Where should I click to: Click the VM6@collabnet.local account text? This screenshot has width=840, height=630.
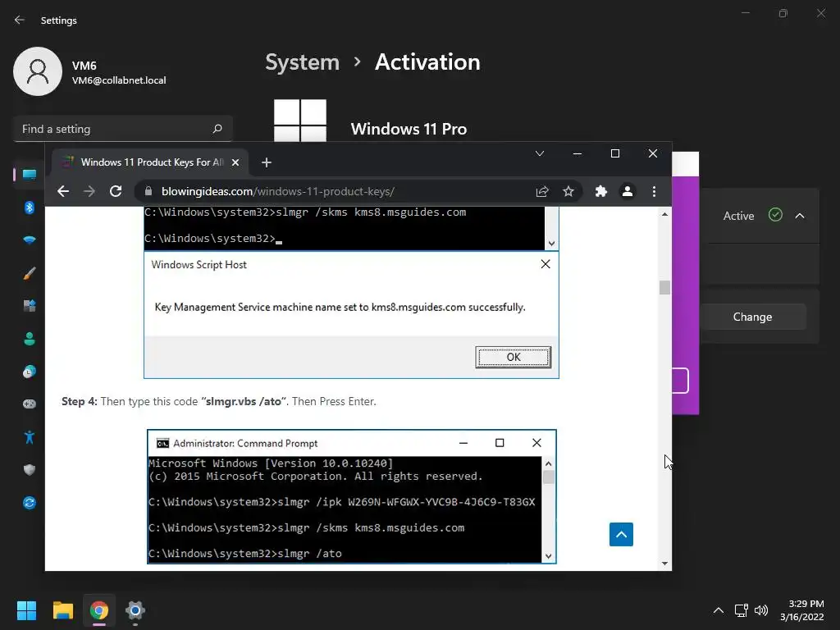point(119,80)
